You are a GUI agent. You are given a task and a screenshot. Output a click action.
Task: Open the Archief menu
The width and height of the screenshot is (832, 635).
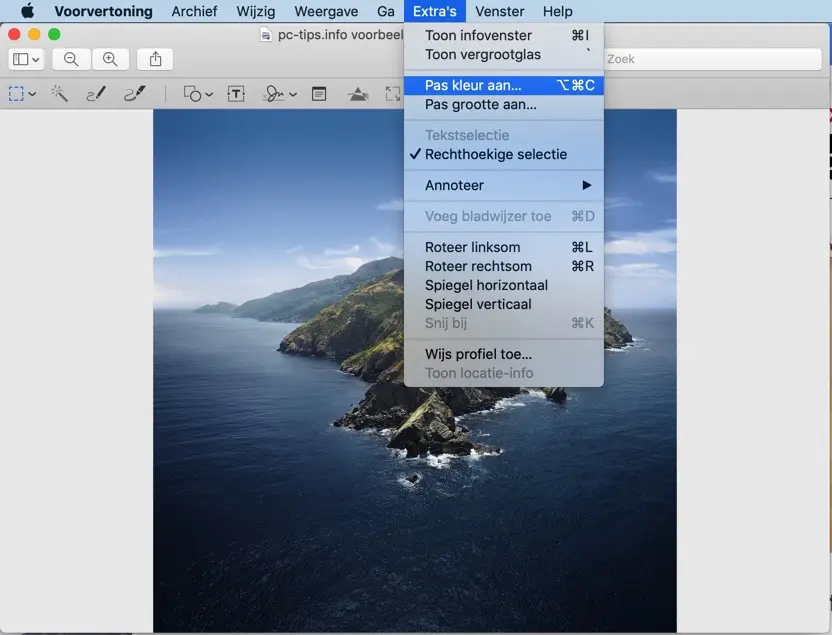coord(194,11)
